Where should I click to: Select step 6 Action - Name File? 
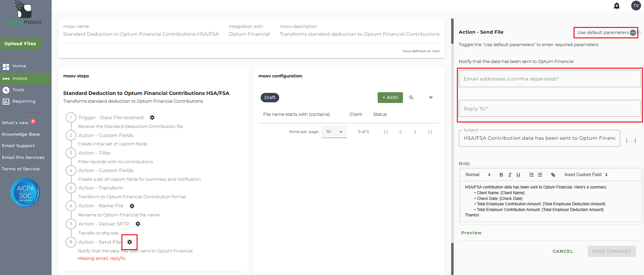[101, 206]
